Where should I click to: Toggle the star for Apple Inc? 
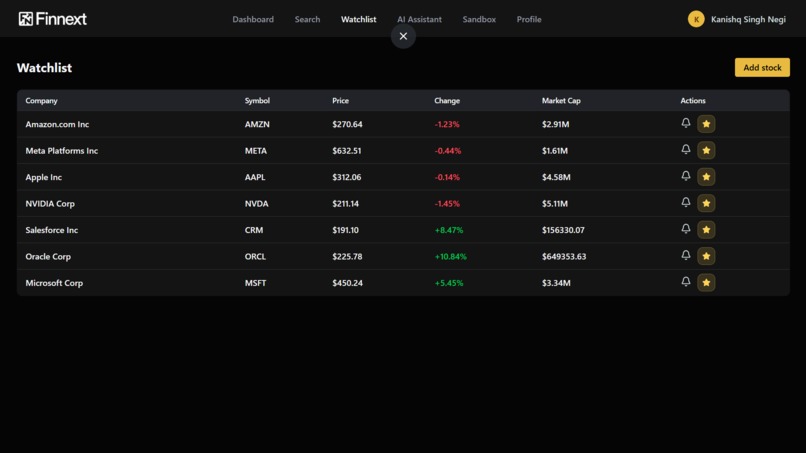click(706, 177)
